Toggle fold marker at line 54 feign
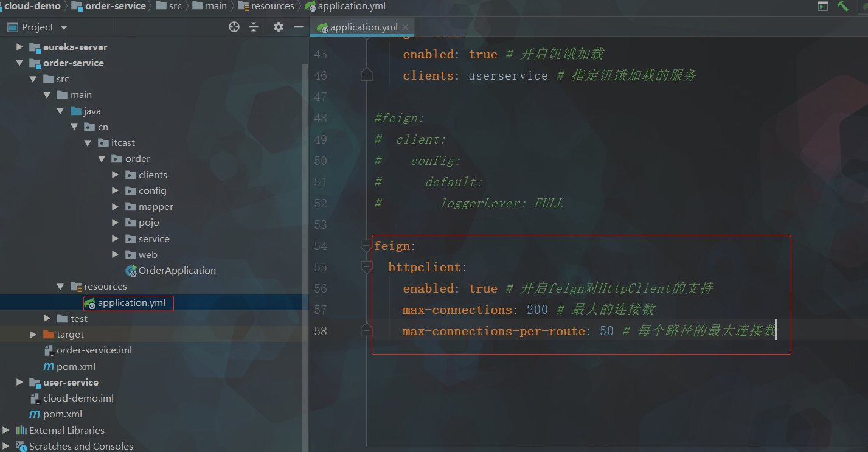This screenshot has height=452, width=868. point(366,246)
